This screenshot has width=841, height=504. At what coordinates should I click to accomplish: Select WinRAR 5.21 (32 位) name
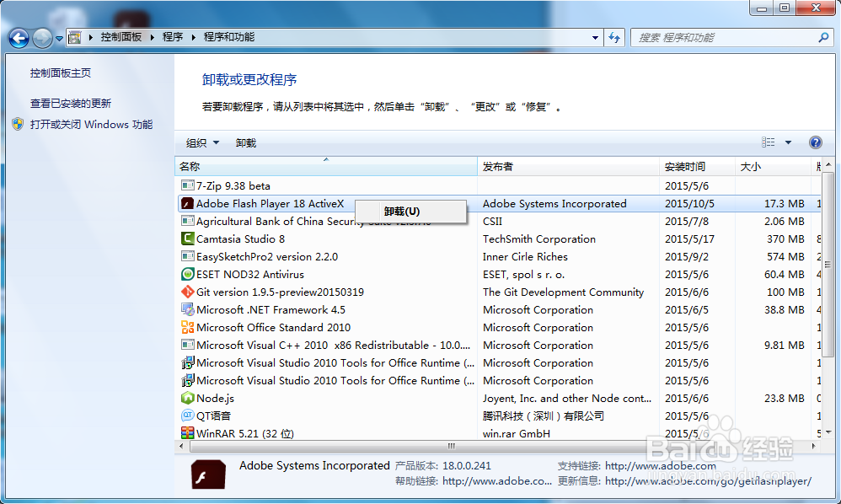245,433
